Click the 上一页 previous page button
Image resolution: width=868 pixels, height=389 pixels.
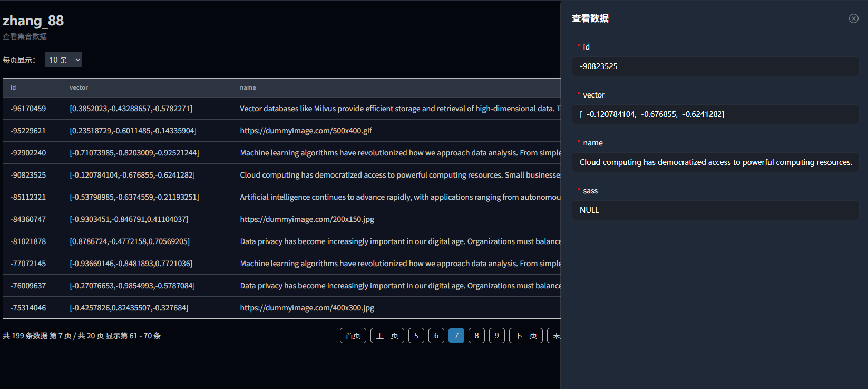click(x=387, y=336)
